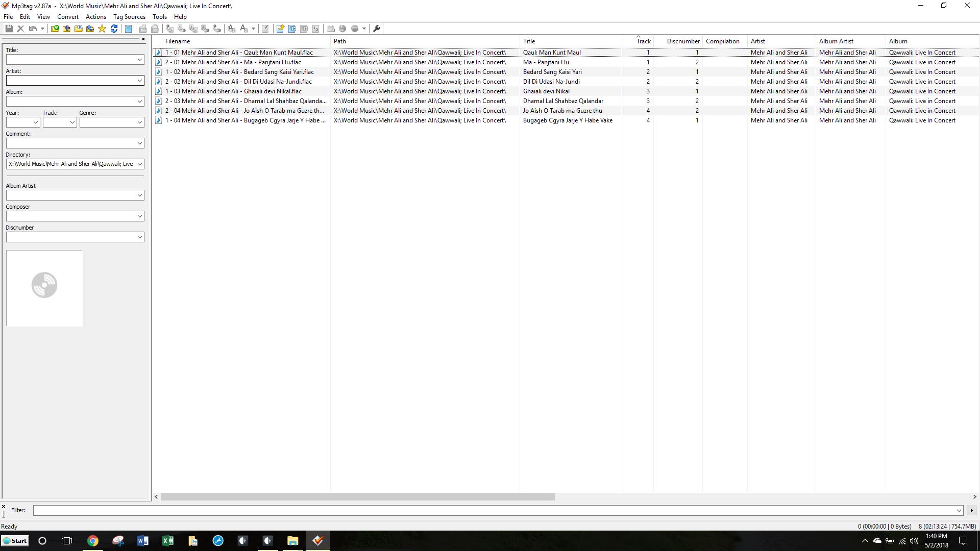Click the Refresh arrows icon
Screen dimensions: 980x551
pos(114,29)
